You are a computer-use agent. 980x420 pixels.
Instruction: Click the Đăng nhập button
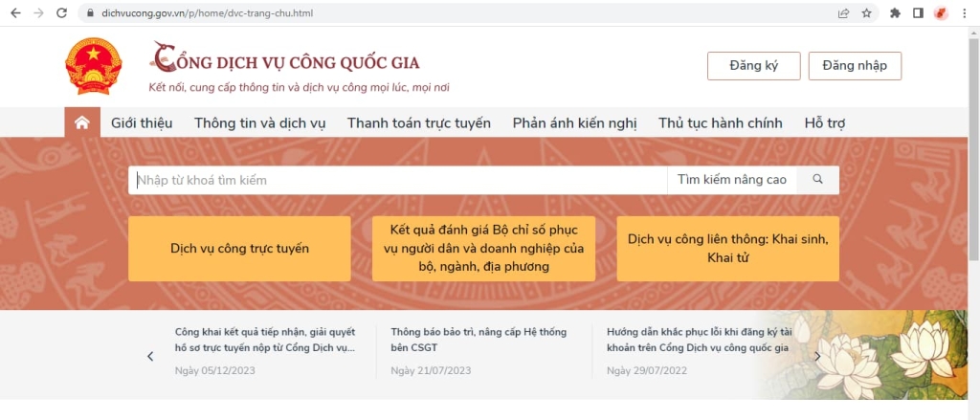[855, 66]
